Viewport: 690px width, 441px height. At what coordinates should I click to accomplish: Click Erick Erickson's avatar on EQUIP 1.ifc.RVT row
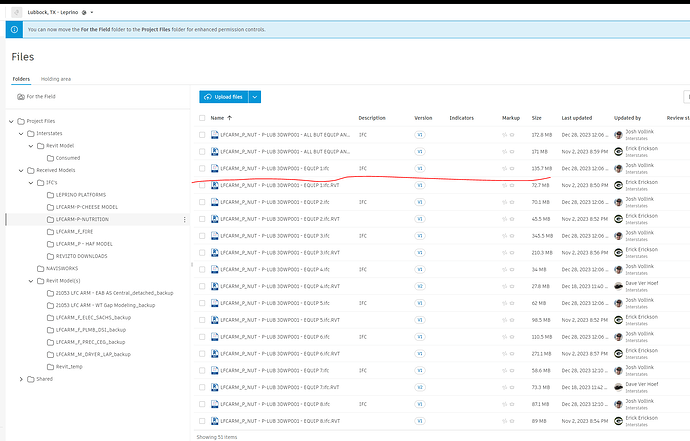[618, 185]
